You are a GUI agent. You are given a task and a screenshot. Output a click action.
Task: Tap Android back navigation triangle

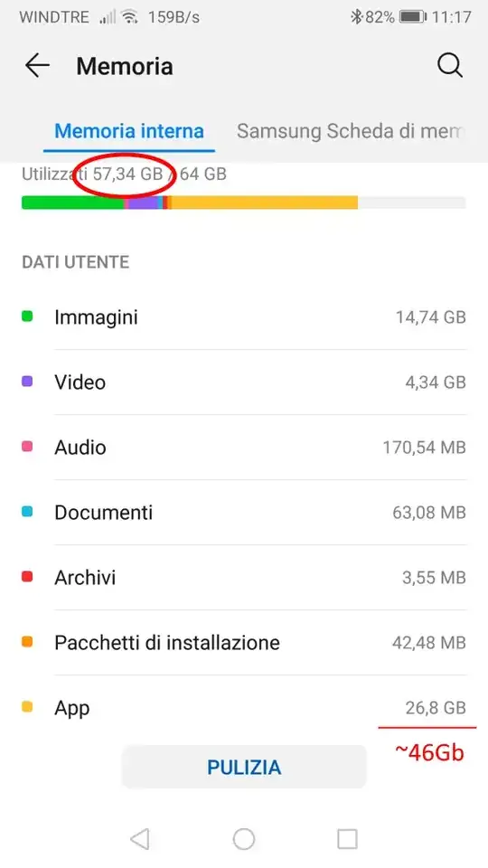click(x=140, y=839)
